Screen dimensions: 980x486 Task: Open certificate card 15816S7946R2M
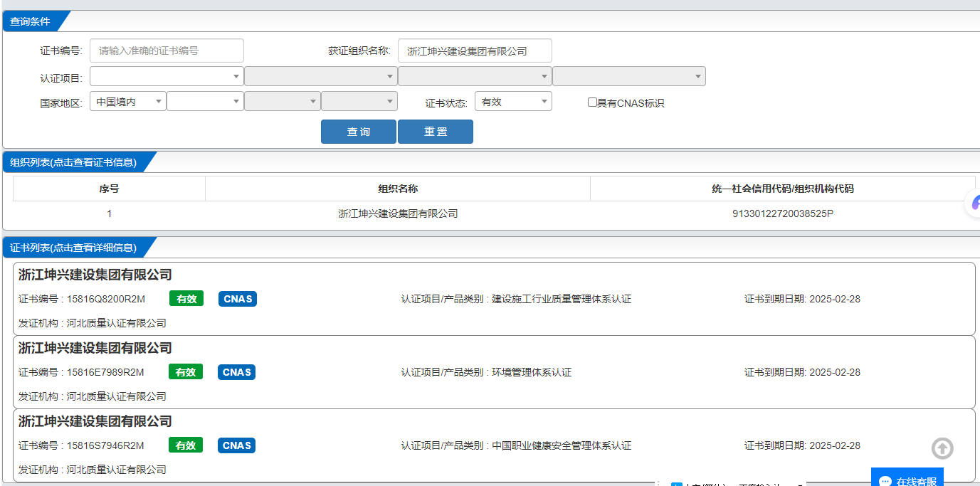click(494, 445)
